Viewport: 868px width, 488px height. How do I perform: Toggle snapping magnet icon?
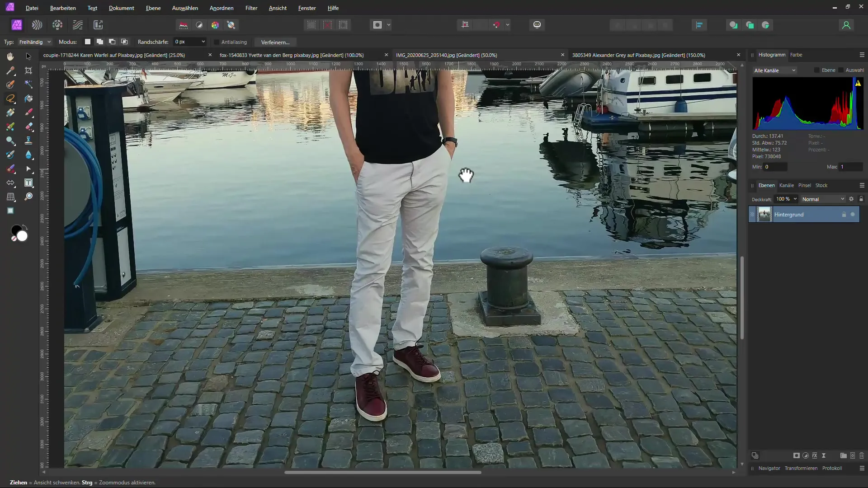pos(496,25)
